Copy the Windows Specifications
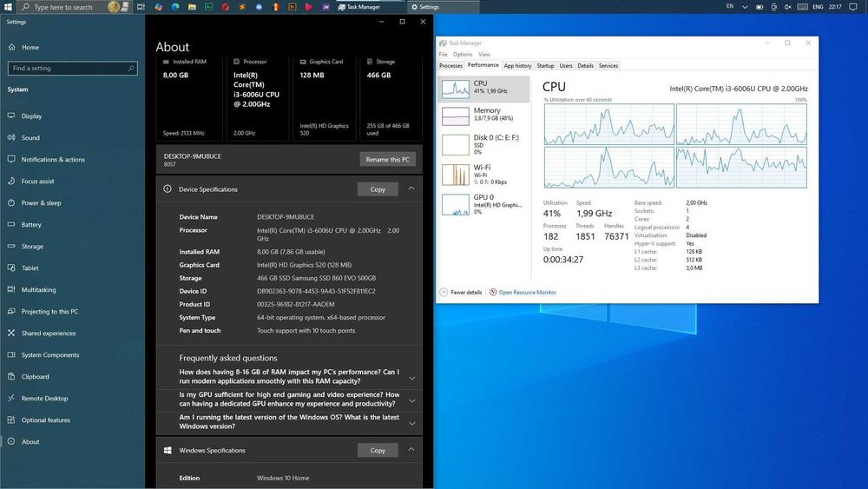 (378, 450)
